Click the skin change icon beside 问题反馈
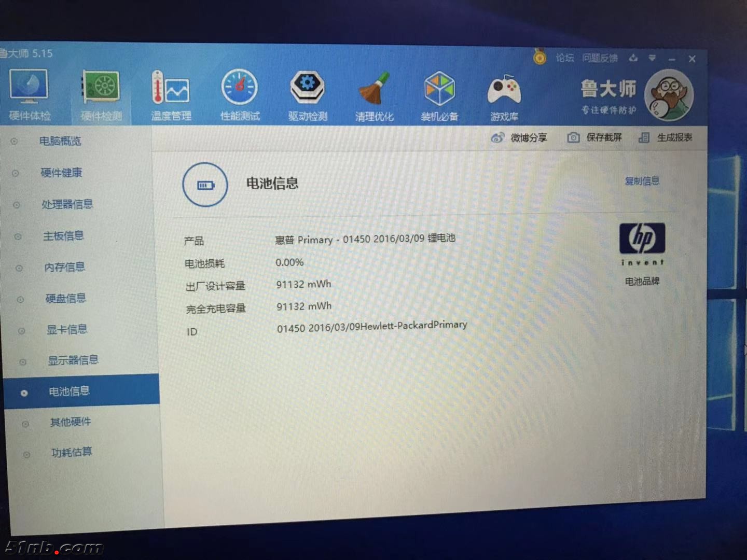The width and height of the screenshot is (747, 560). 633,58
